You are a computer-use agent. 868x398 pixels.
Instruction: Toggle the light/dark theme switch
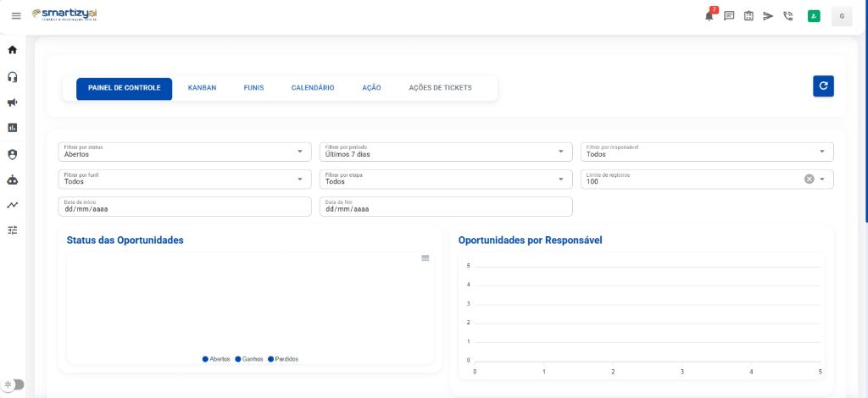14,384
